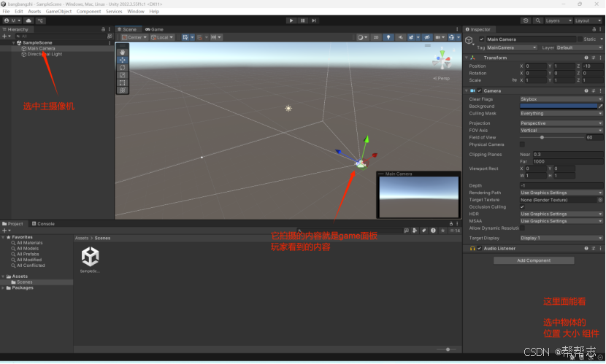Enable Physical Camera checkbox

click(522, 144)
